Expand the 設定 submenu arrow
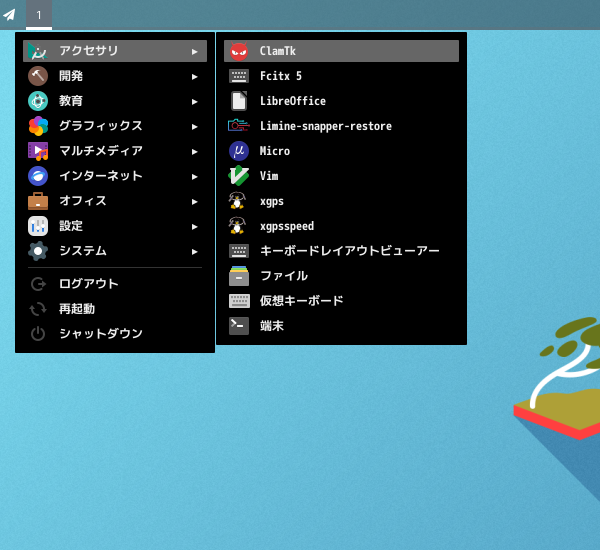The height and width of the screenshot is (550, 600). [194, 227]
